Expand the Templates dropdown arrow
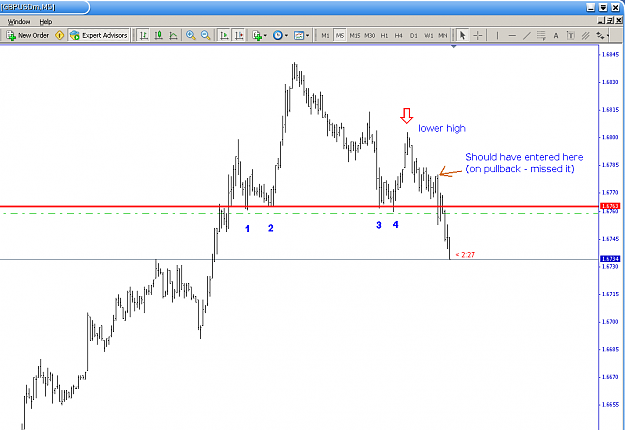Viewport: 625px width, 430px height. coord(307,35)
